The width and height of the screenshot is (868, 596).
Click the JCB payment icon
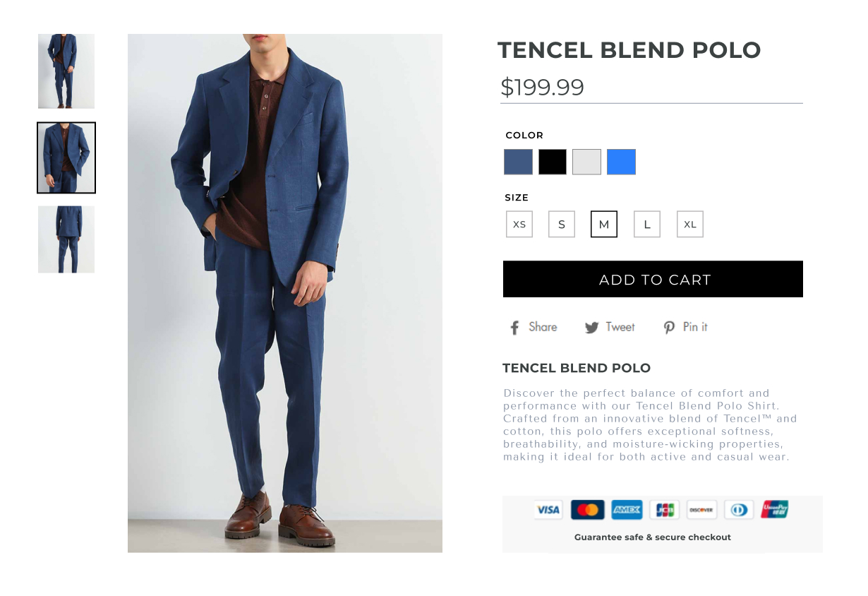click(664, 510)
